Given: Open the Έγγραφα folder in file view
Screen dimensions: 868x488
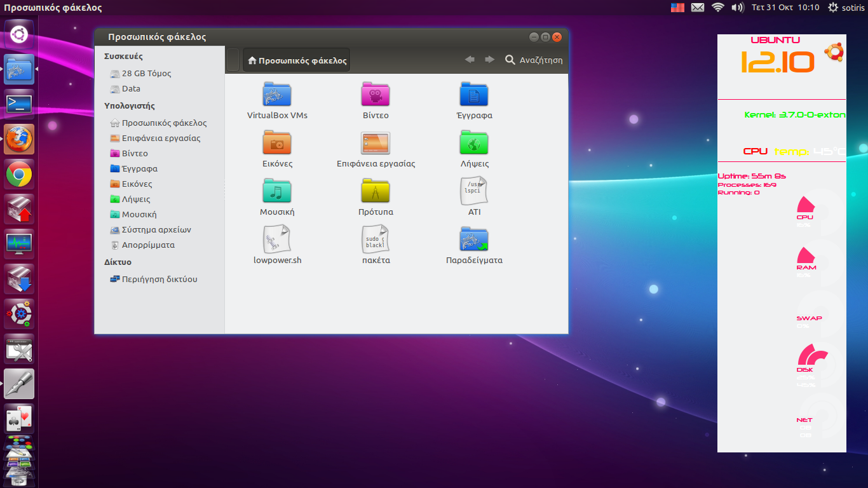Looking at the screenshot, I should click(x=474, y=95).
